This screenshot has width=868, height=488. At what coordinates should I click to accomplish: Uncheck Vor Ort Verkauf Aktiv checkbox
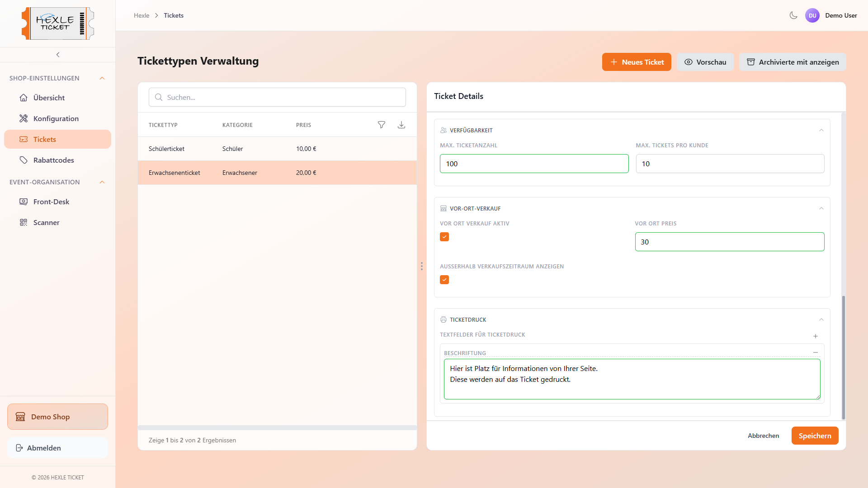pyautogui.click(x=444, y=237)
